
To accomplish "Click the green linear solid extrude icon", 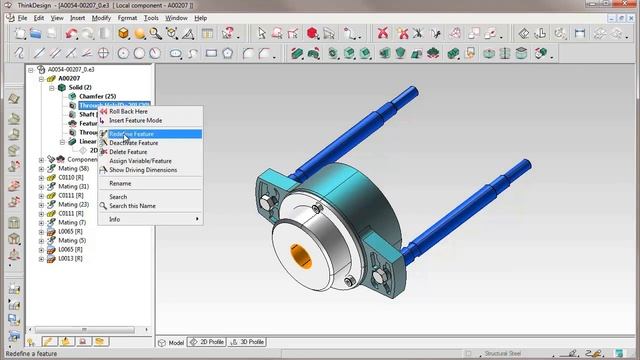I will pyautogui.click(x=297, y=53).
